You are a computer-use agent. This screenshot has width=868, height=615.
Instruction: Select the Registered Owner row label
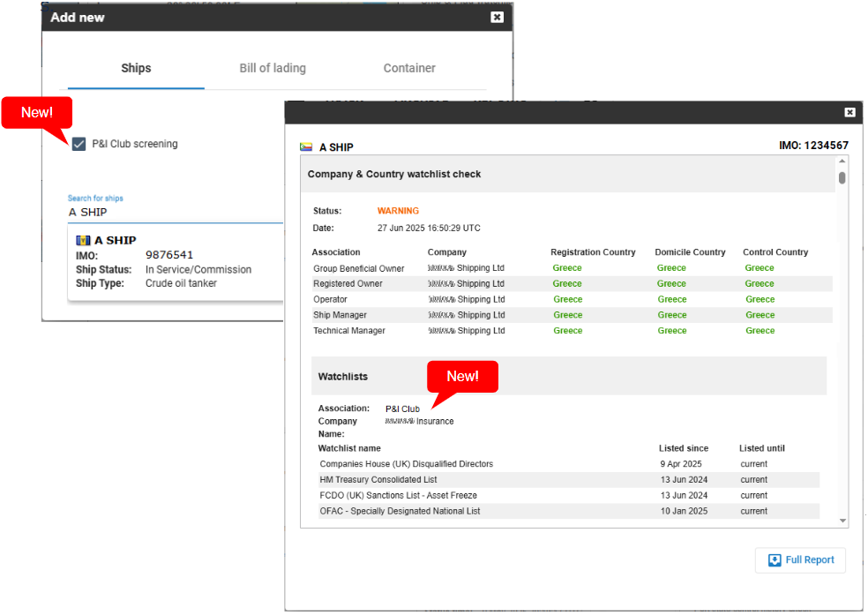click(x=348, y=283)
